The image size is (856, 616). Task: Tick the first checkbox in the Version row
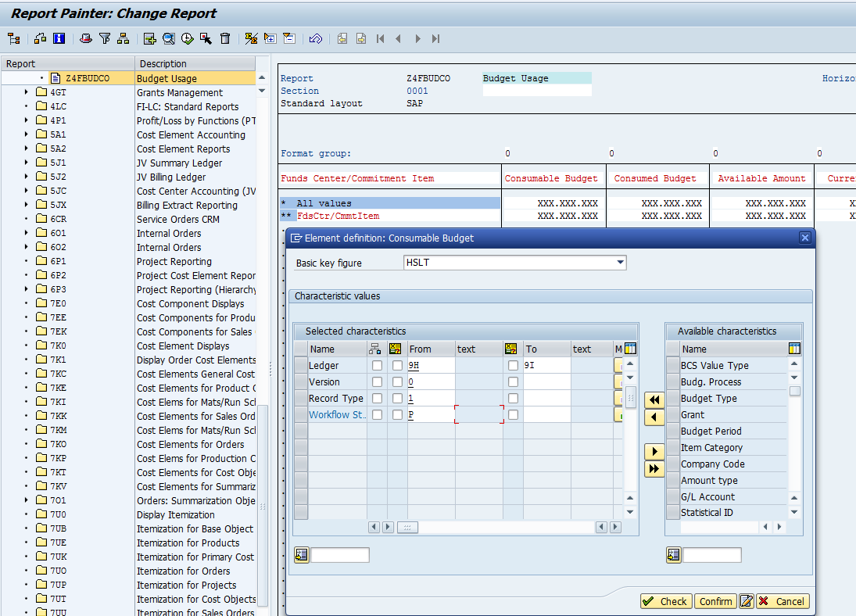(x=378, y=382)
